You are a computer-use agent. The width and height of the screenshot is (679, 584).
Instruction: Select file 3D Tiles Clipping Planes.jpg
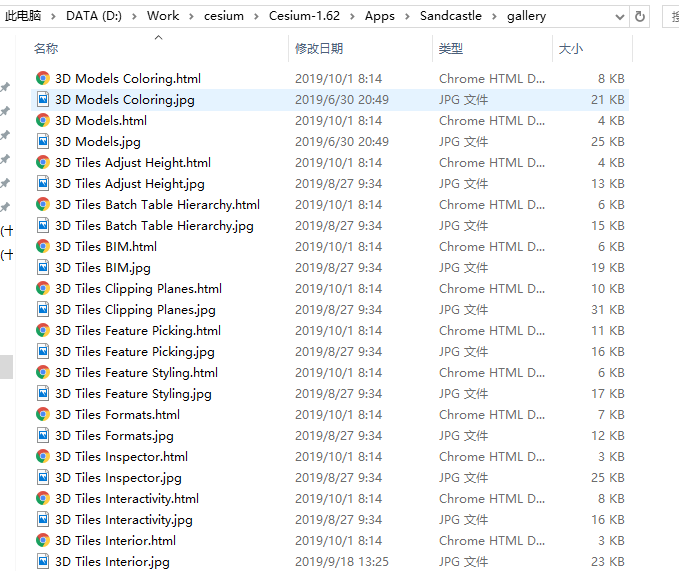[x=330, y=310]
